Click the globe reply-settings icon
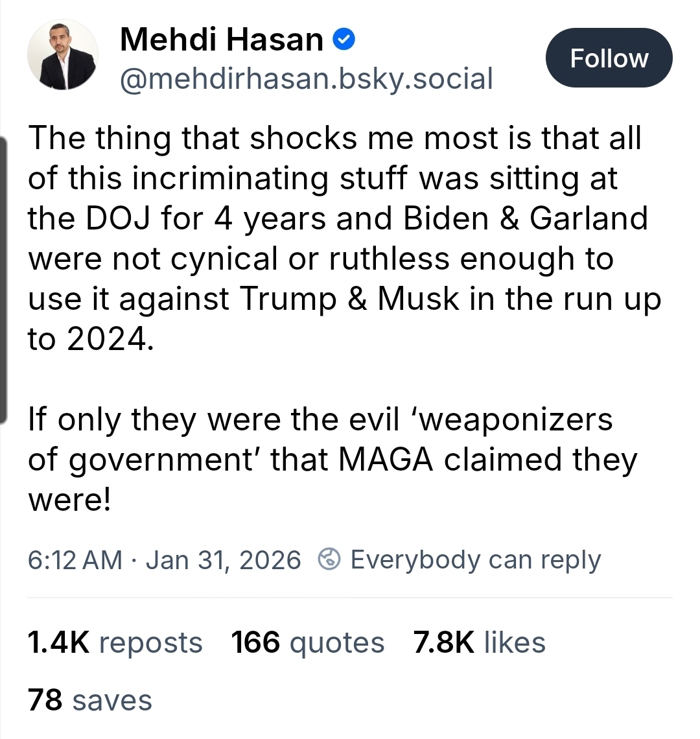 click(330, 559)
